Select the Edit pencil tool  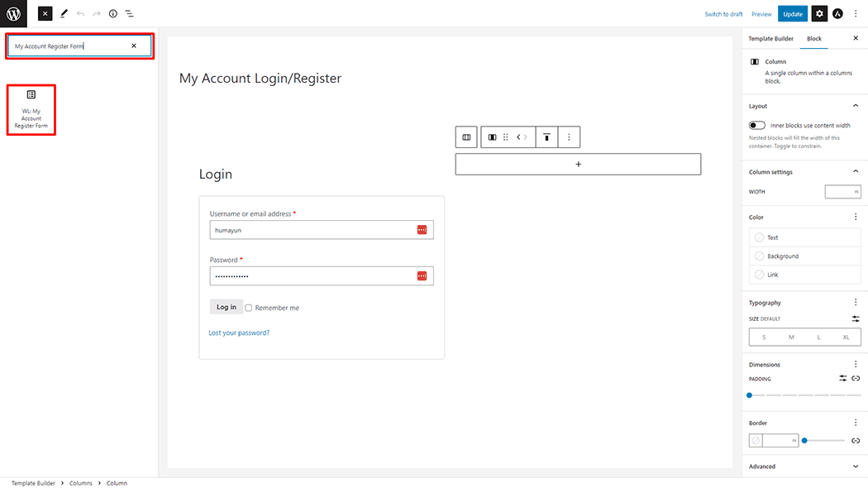tap(64, 13)
